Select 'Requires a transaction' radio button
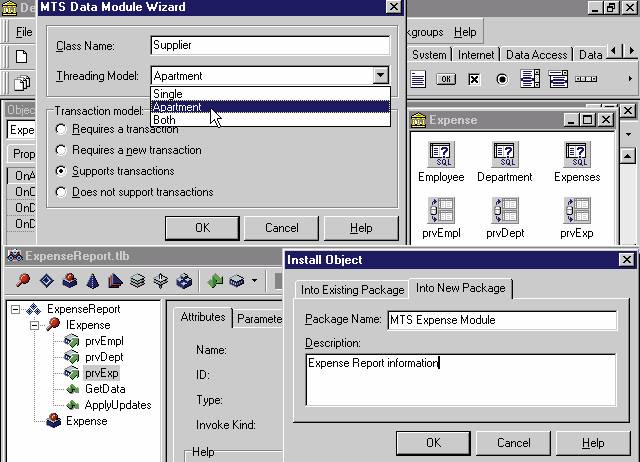Screen dimensions: 640x462 click(63, 129)
